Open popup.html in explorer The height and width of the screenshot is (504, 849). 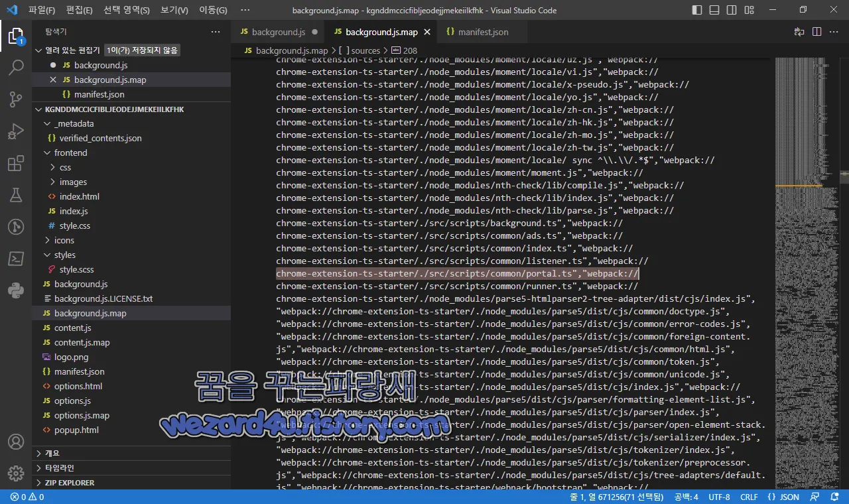(131, 430)
